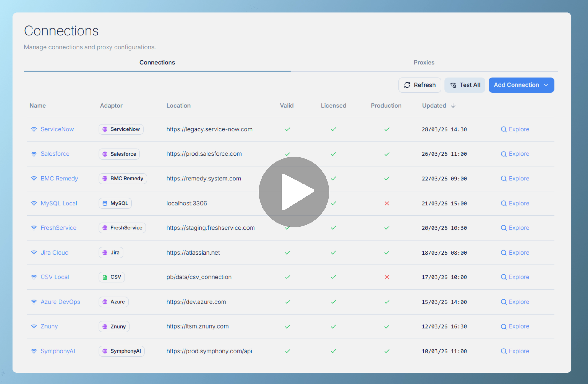Click the Valid checkmark for SymphonyAI
Viewport: 588px width, 384px height.
(288, 351)
